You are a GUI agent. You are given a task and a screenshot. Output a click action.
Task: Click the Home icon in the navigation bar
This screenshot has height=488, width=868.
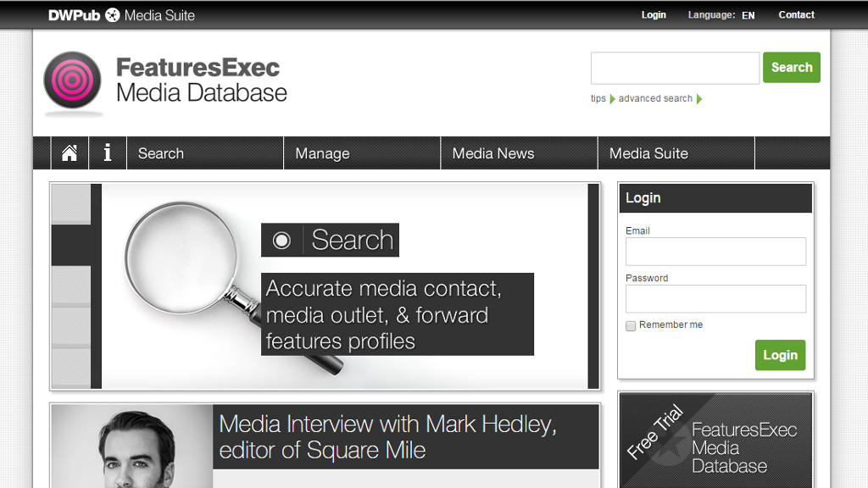point(69,152)
